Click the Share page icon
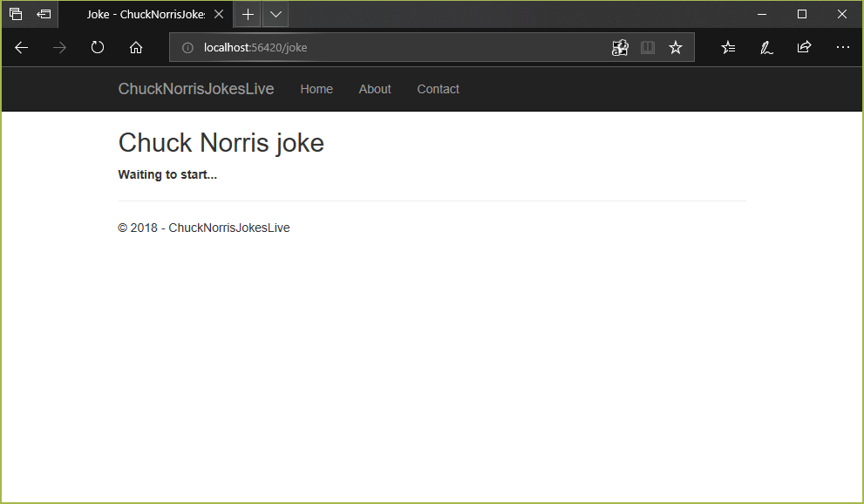Screen dimensions: 864x504 click(804, 48)
